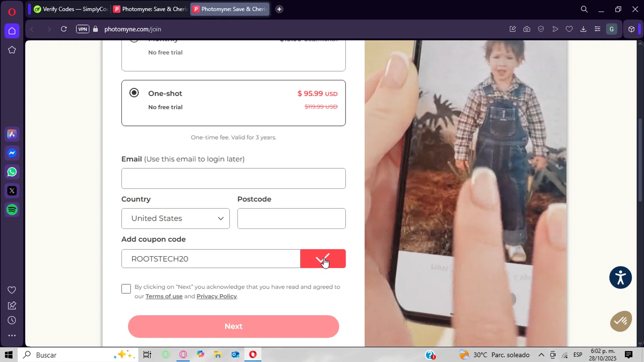Open the bookmarks star in the sidebar
The width and height of the screenshot is (644, 362).
[12, 50]
